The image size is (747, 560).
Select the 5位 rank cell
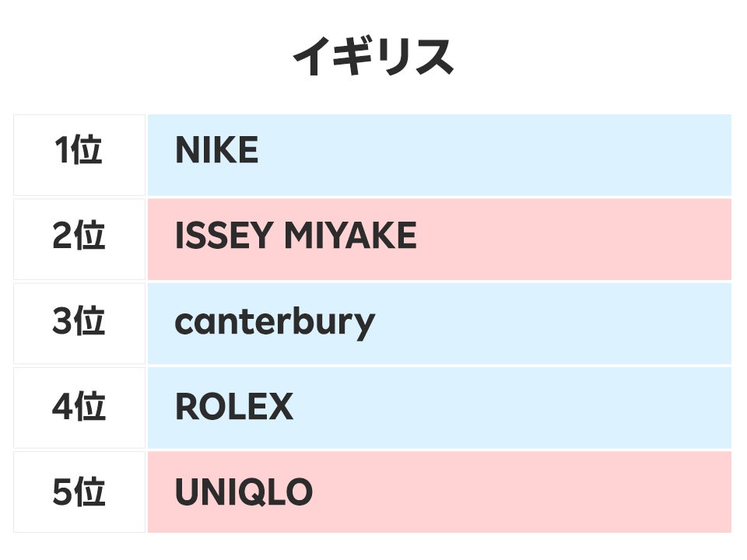tap(79, 492)
